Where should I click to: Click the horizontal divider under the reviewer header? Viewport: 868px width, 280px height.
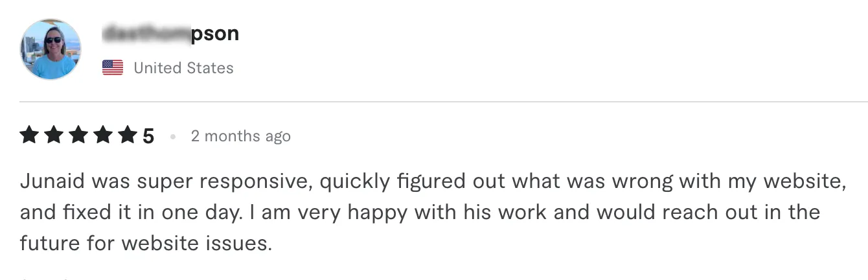click(443, 102)
